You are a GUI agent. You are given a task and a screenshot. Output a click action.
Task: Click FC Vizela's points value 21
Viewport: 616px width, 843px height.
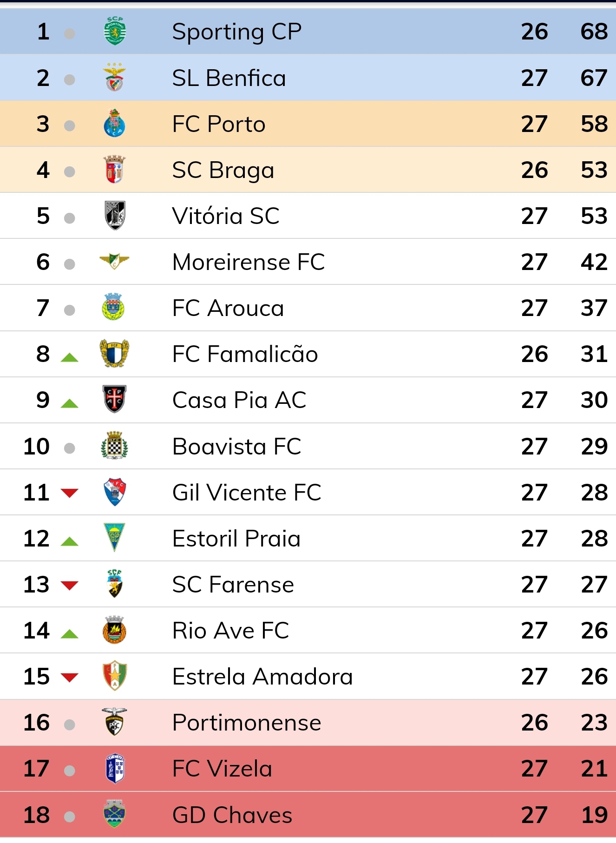(x=594, y=769)
